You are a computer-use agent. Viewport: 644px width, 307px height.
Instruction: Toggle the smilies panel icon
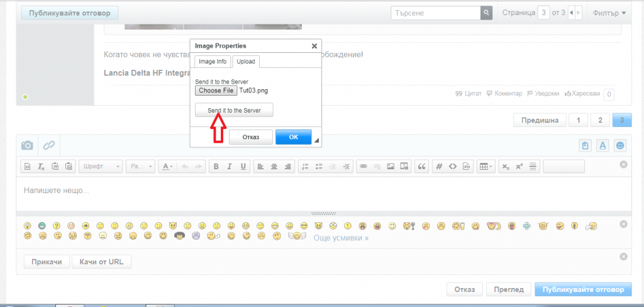620,145
